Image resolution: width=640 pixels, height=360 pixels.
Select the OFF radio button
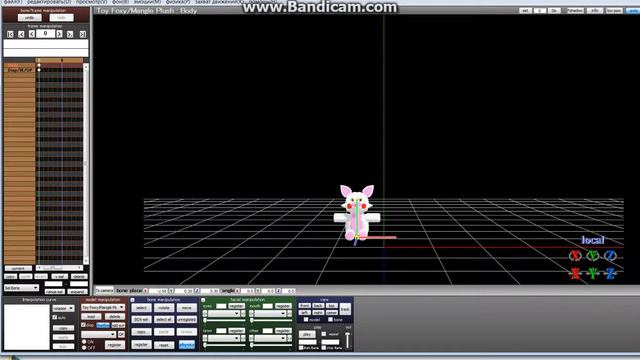coord(84,348)
